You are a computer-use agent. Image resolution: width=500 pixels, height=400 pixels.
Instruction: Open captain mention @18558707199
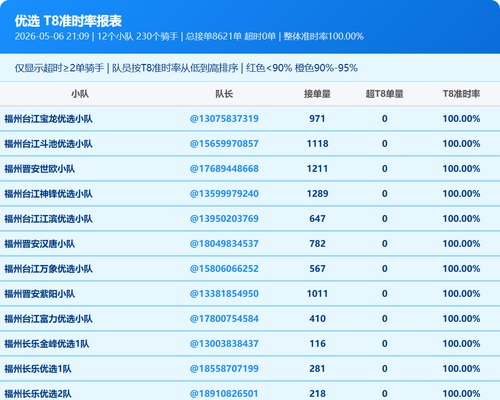224,369
